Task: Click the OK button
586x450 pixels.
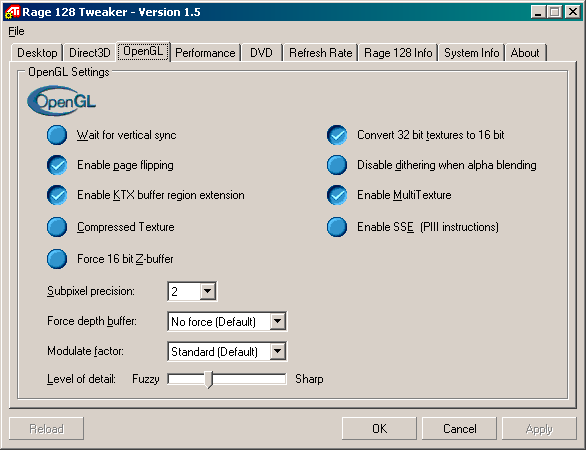Action: [x=379, y=428]
